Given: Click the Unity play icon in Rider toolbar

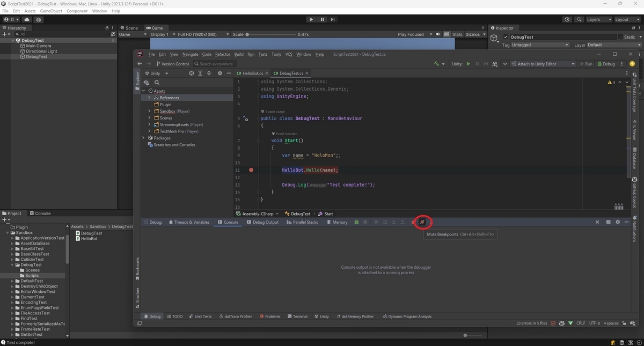Looking at the screenshot, I should [469, 64].
